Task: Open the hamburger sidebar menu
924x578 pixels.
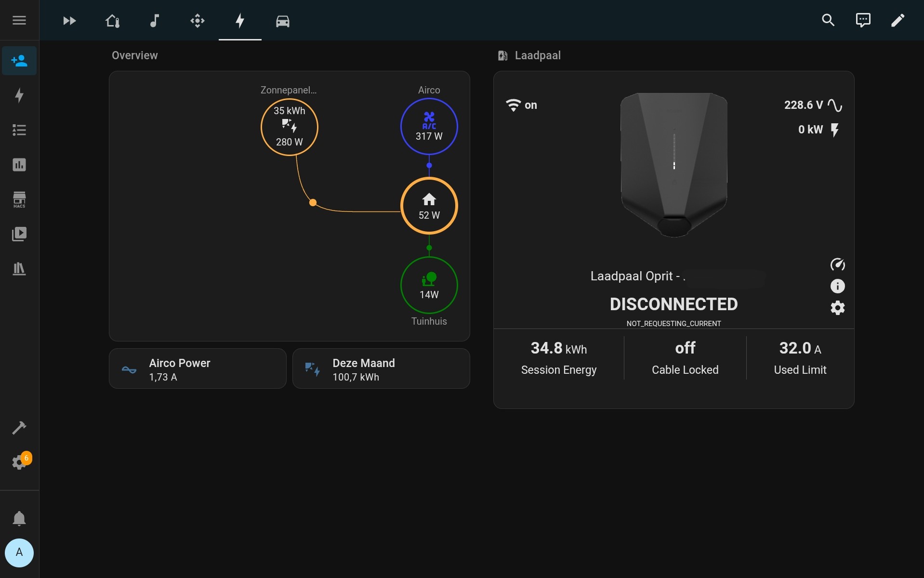Action: 19,20
